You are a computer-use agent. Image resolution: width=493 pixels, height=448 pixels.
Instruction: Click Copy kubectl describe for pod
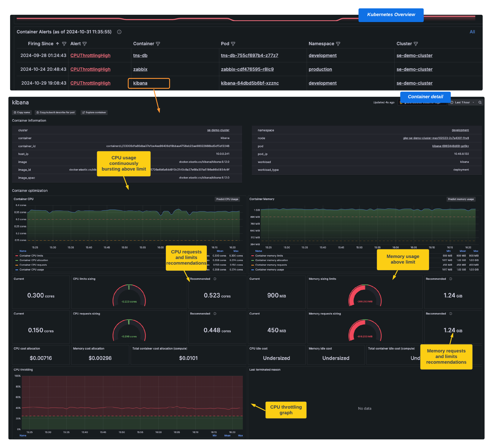pyautogui.click(x=55, y=113)
